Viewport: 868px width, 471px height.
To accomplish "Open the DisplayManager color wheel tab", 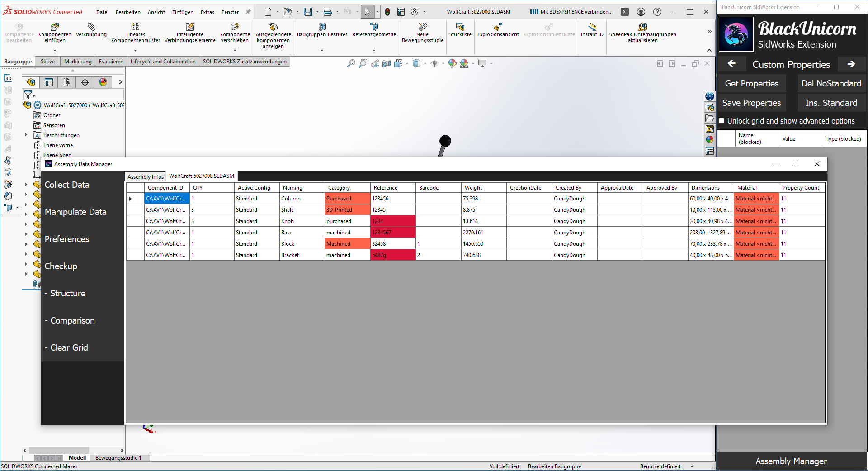I will tap(103, 82).
